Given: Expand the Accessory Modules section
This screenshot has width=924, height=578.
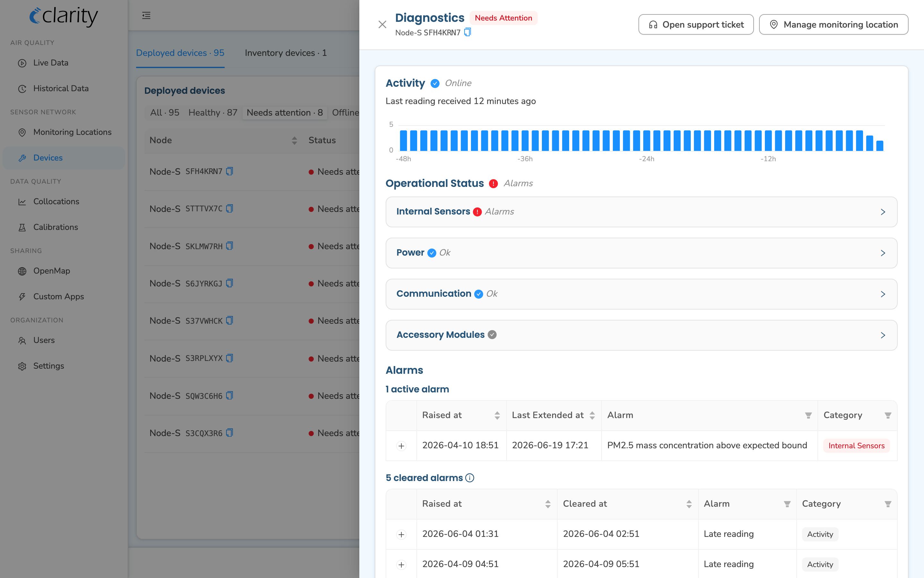Looking at the screenshot, I should click(x=641, y=335).
